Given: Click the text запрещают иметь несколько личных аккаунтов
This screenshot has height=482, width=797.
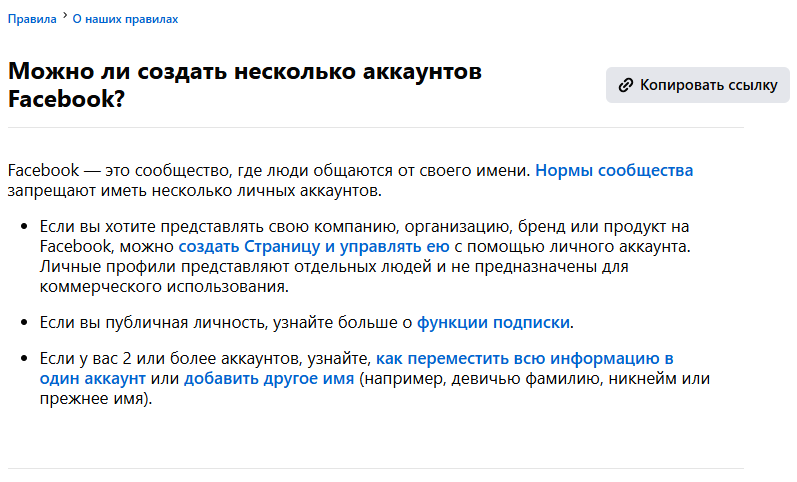Looking at the screenshot, I should point(195,191).
